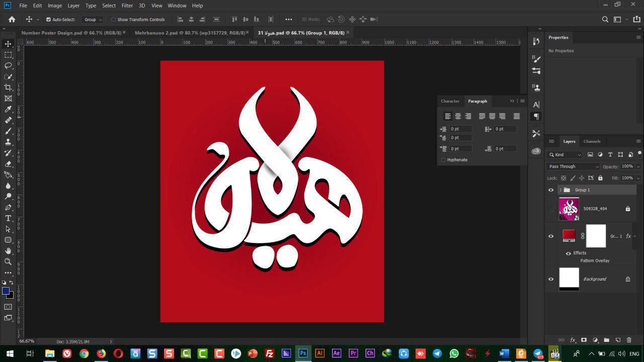
Task: Select the Hand tool
Action: (x=8, y=251)
